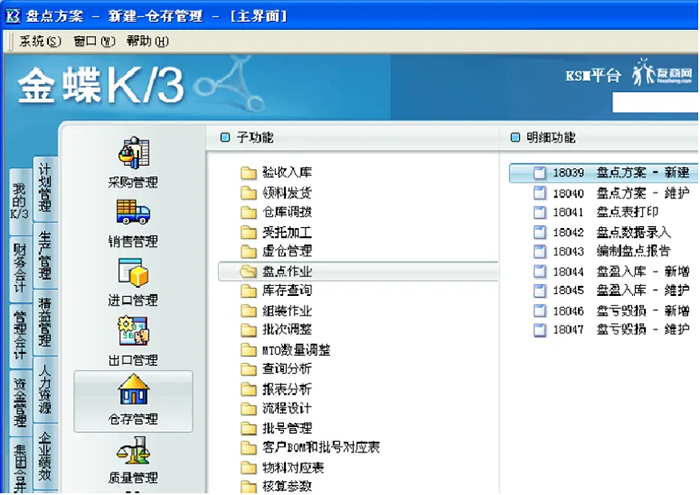Screen dimensions: 700x495
Task: Open 进口管理 module icon
Action: pos(133,272)
